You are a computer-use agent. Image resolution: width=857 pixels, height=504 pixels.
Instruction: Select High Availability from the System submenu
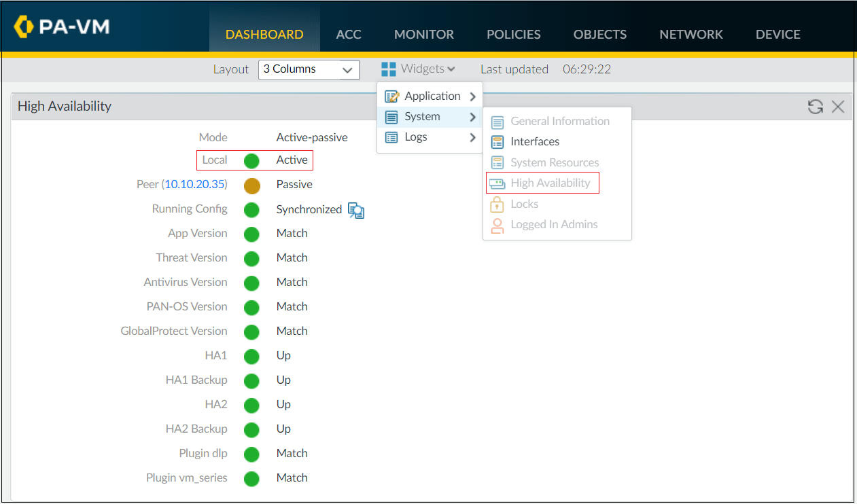548,182
